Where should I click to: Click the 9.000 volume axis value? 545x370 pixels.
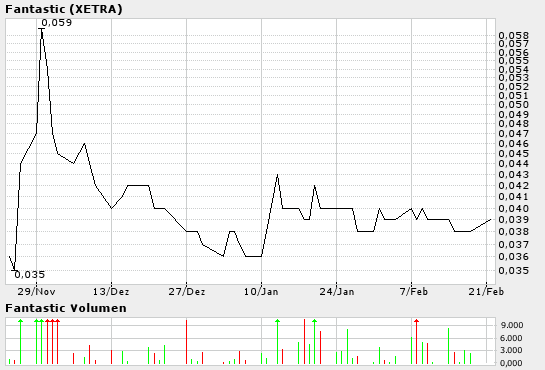tap(512, 325)
